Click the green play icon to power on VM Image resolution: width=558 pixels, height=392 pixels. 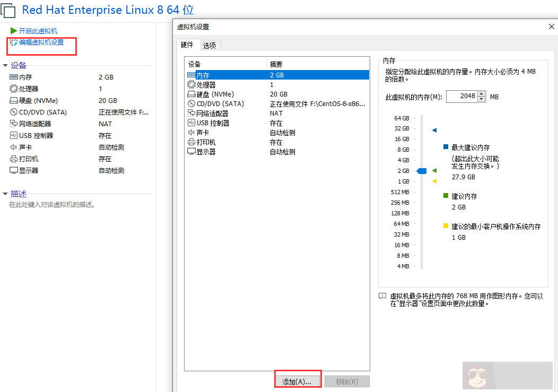point(14,31)
